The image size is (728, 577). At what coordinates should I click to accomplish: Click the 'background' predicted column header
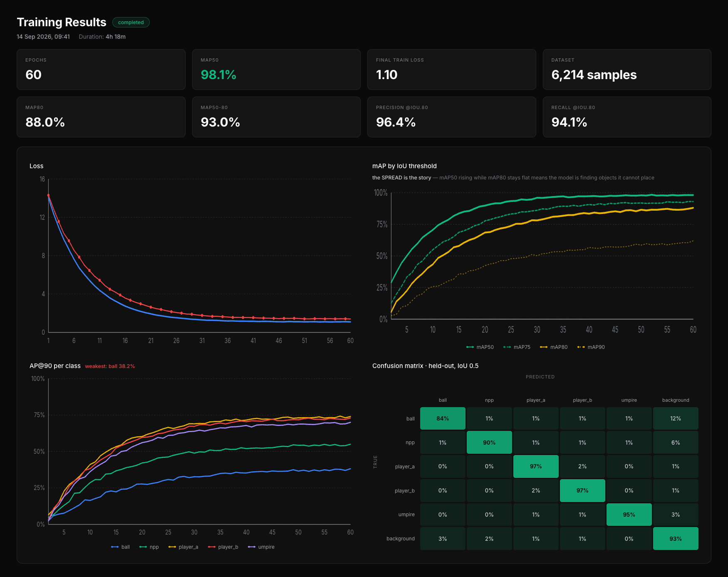[x=676, y=400]
